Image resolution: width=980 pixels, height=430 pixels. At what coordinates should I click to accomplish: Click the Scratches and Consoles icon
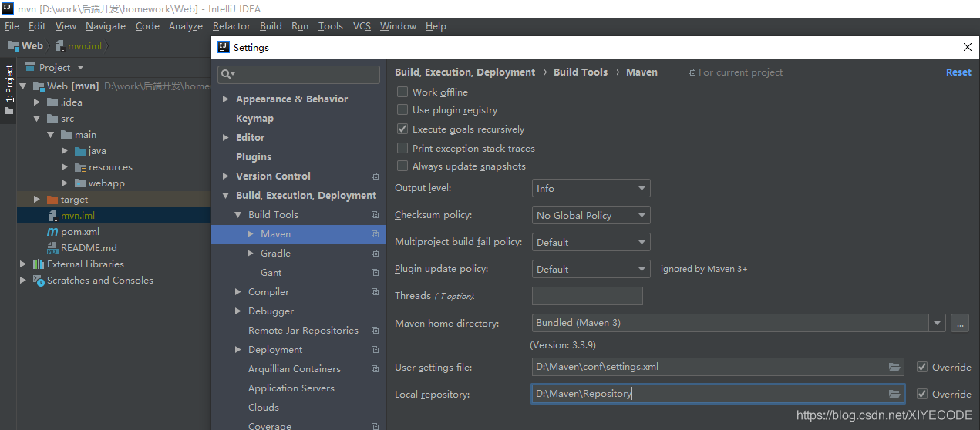(39, 281)
